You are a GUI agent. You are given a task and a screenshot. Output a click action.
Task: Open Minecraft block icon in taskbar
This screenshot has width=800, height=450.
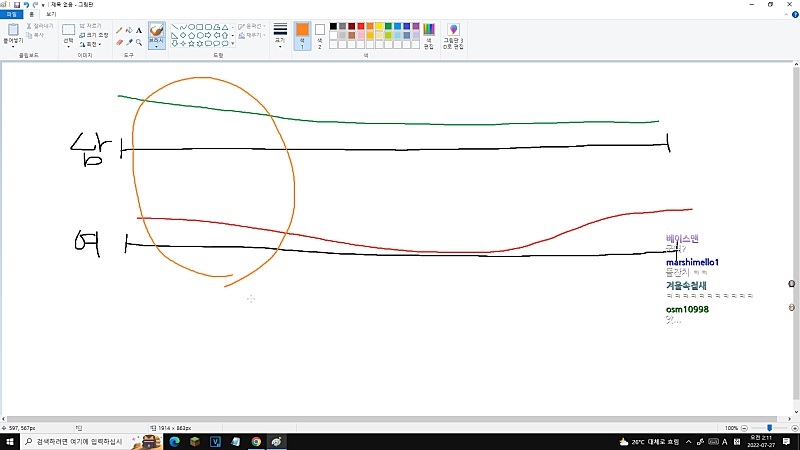pos(195,442)
